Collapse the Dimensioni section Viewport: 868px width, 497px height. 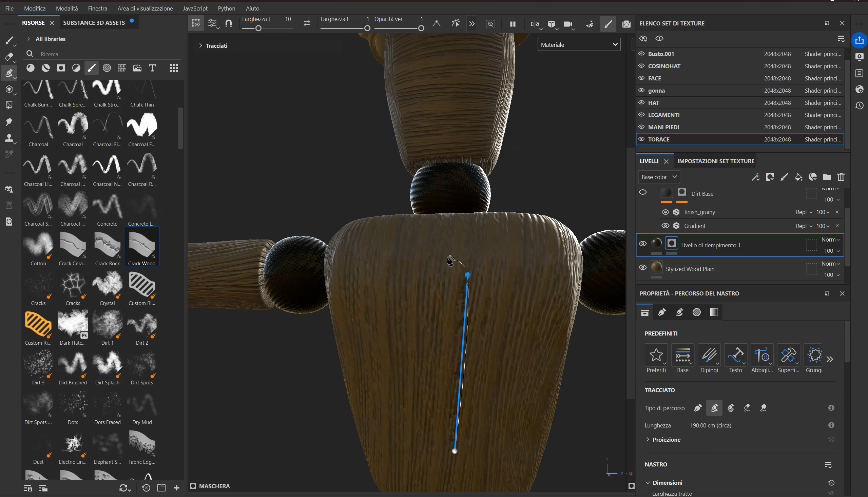(x=648, y=483)
